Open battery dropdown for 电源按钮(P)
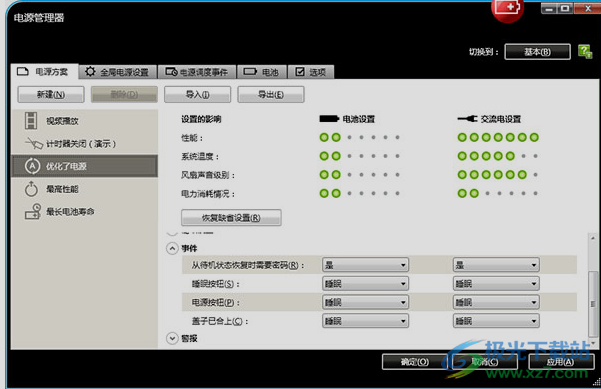The height and width of the screenshot is (389, 601). point(365,302)
